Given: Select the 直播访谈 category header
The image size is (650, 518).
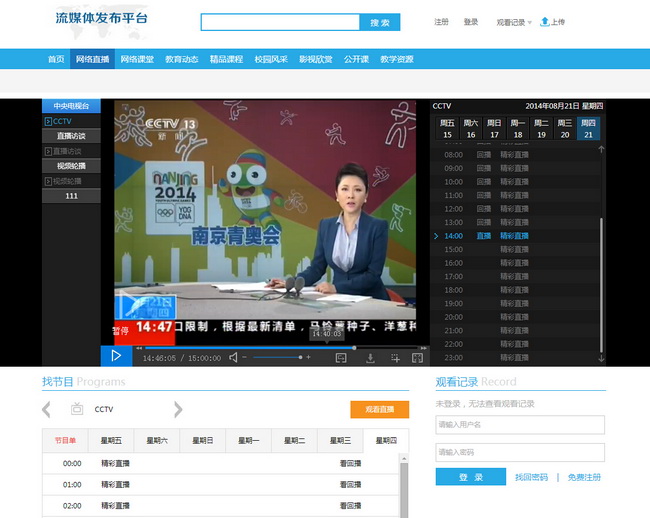Looking at the screenshot, I should tap(71, 136).
